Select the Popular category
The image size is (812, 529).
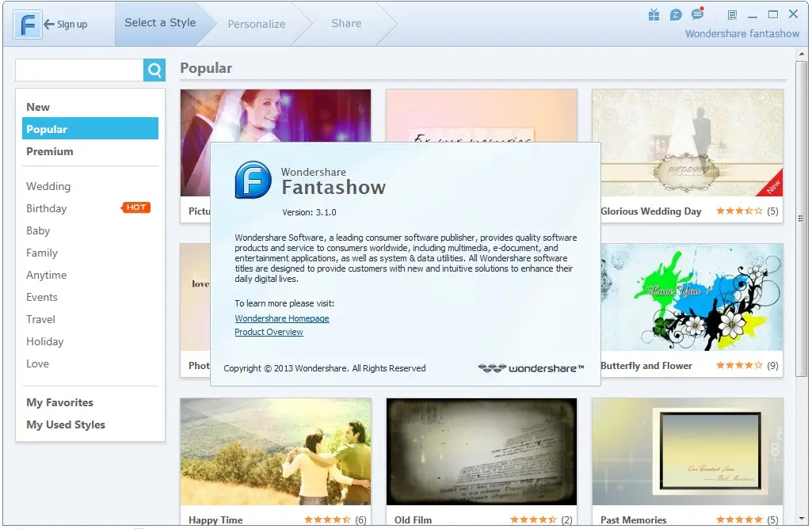point(90,129)
